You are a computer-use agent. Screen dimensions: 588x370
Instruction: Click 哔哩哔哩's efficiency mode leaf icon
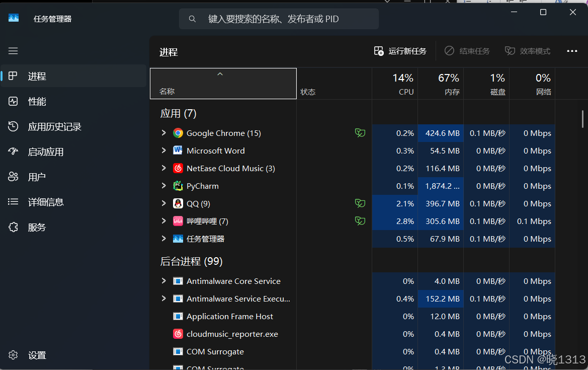(360, 221)
